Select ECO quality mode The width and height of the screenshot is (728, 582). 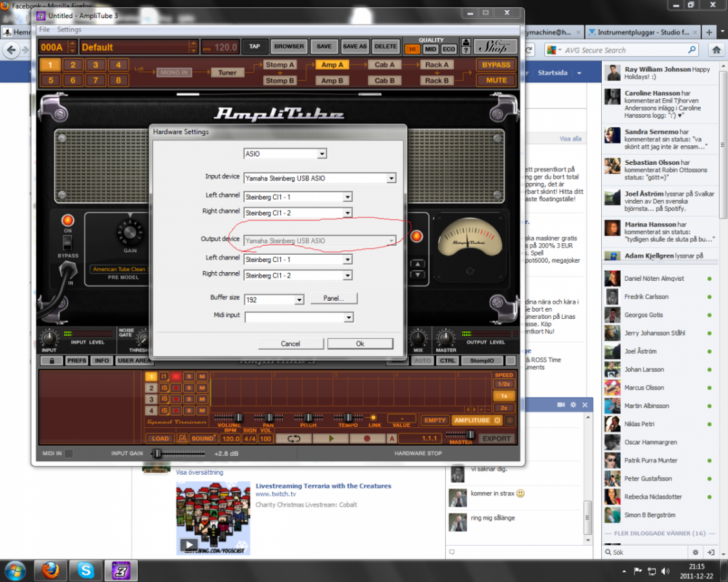click(448, 49)
